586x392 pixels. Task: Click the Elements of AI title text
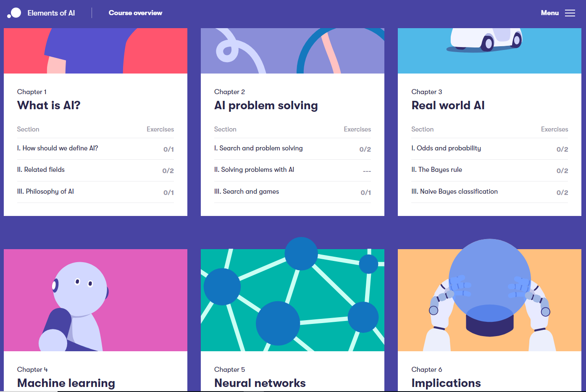(51, 13)
